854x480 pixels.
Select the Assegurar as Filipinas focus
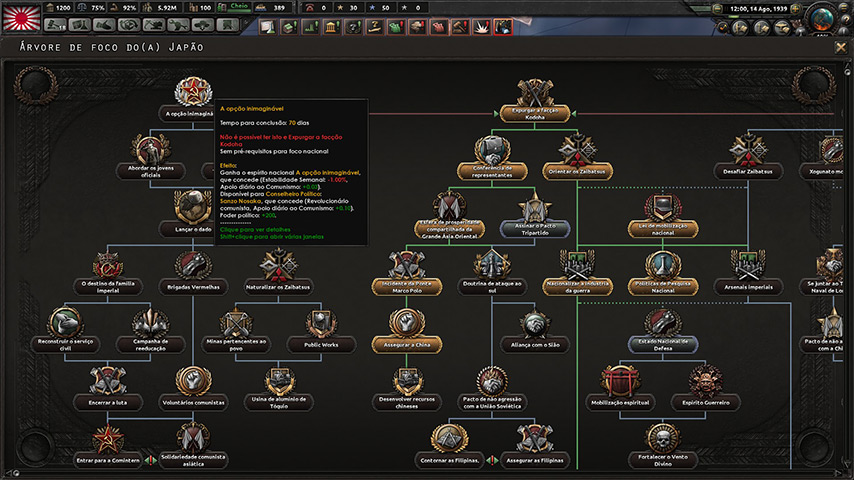[x=535, y=447]
